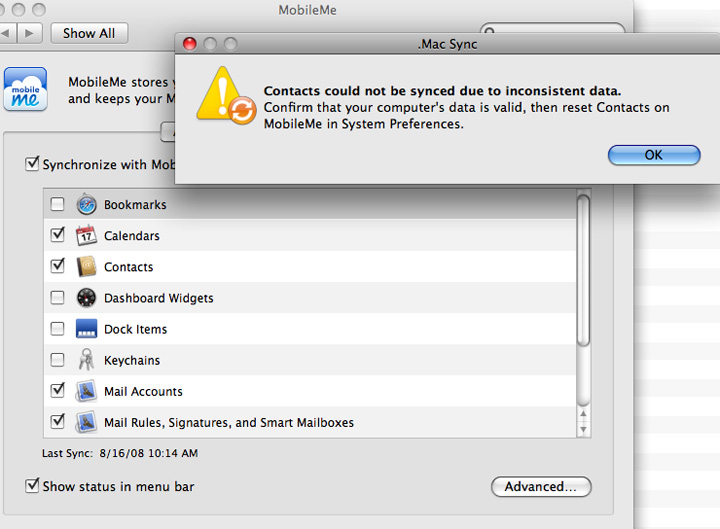Select the Keychains row label
The height and width of the screenshot is (529, 720).
132,360
